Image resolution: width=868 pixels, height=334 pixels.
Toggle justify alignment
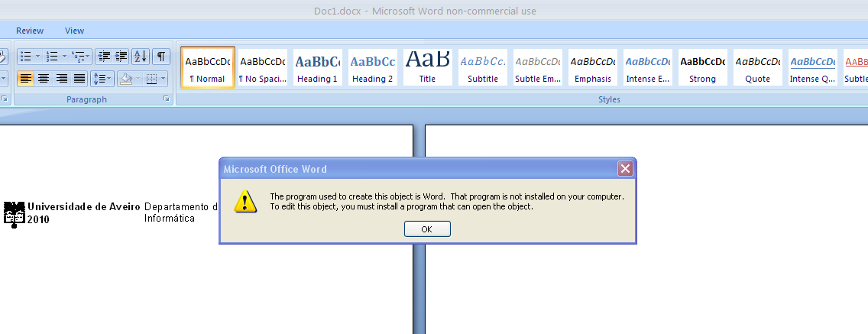[x=79, y=79]
